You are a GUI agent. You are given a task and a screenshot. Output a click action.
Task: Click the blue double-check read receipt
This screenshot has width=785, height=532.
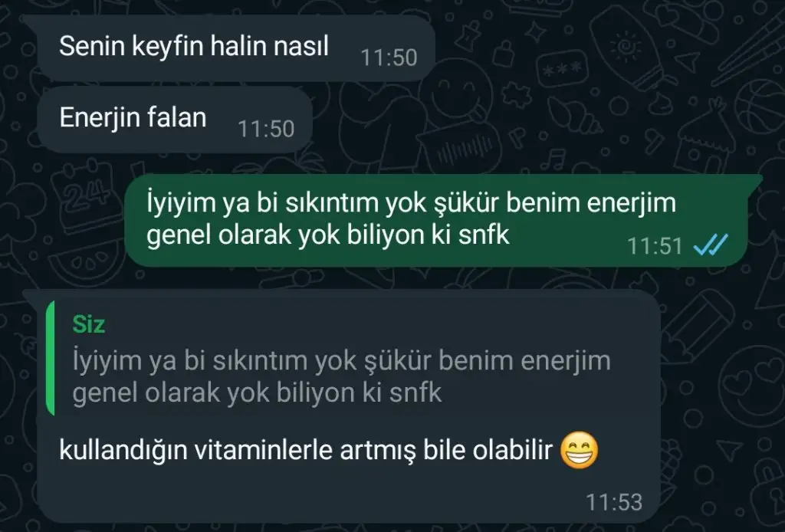tap(711, 245)
